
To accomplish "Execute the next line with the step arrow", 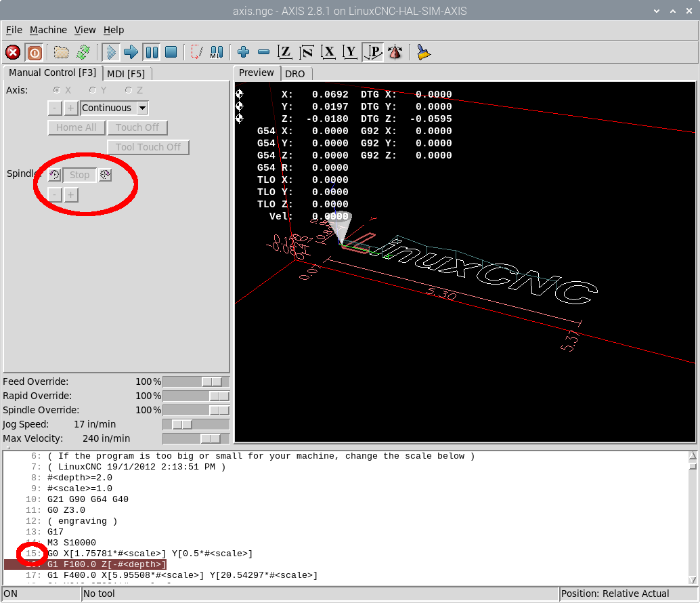I will 131,52.
